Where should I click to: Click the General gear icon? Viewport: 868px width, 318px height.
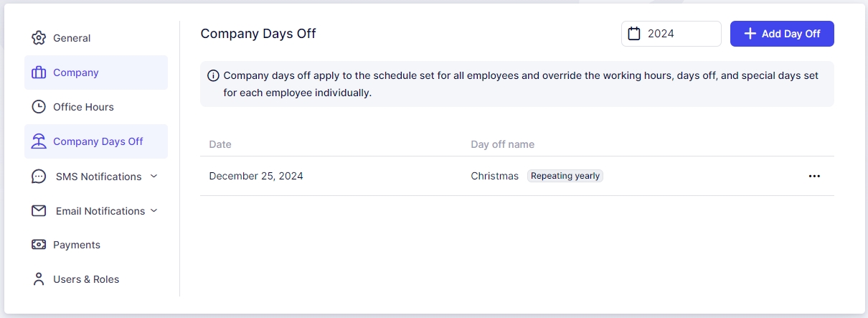[x=39, y=38]
